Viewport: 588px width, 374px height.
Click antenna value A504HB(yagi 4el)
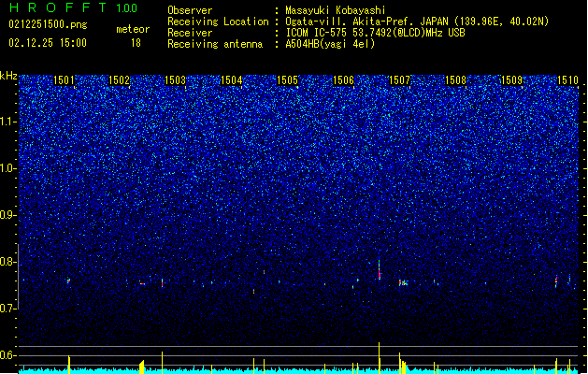330,44
